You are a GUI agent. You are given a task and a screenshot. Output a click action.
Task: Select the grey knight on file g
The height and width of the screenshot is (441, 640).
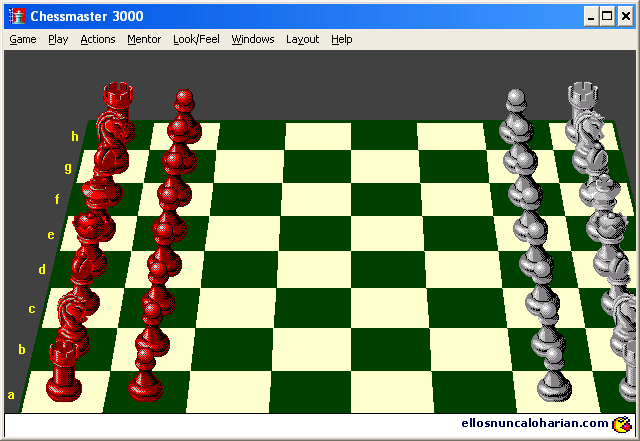[590, 143]
